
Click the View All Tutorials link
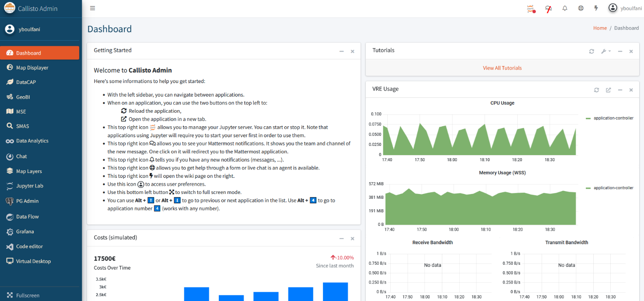502,68
